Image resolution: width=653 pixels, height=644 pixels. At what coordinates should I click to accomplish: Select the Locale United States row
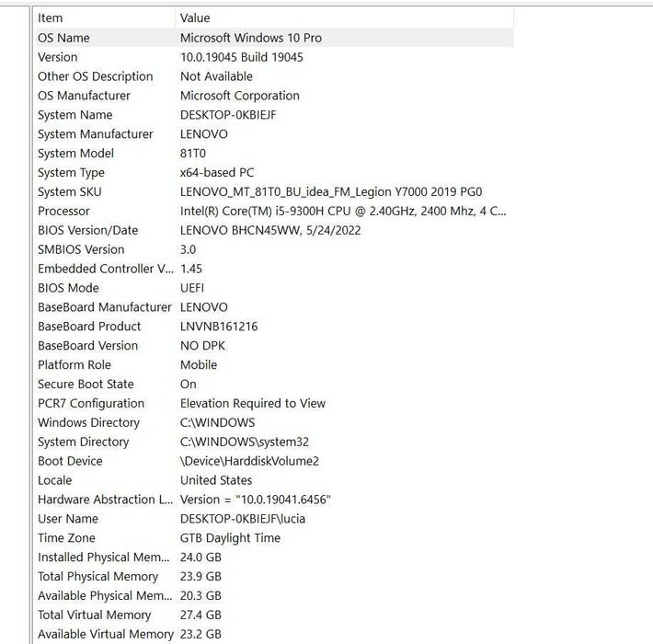273,480
